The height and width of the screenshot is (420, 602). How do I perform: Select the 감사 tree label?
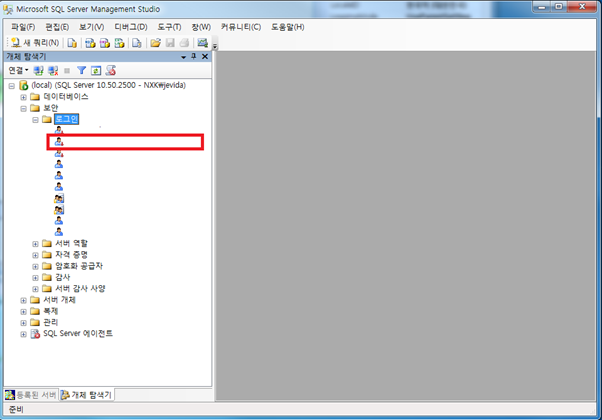tap(63, 277)
